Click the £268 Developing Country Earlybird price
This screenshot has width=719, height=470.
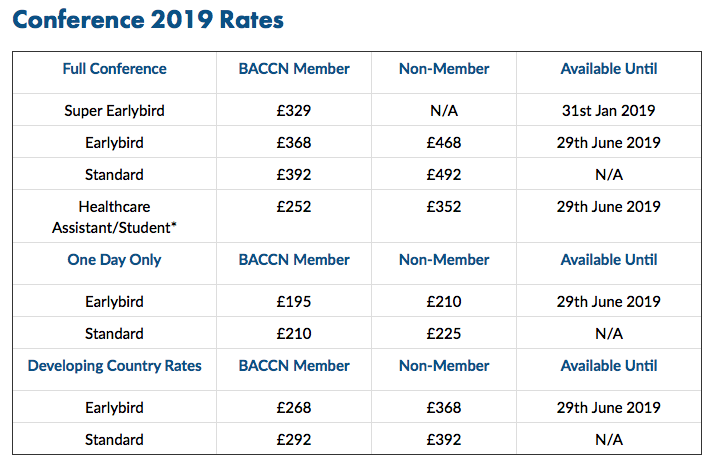[294, 407]
